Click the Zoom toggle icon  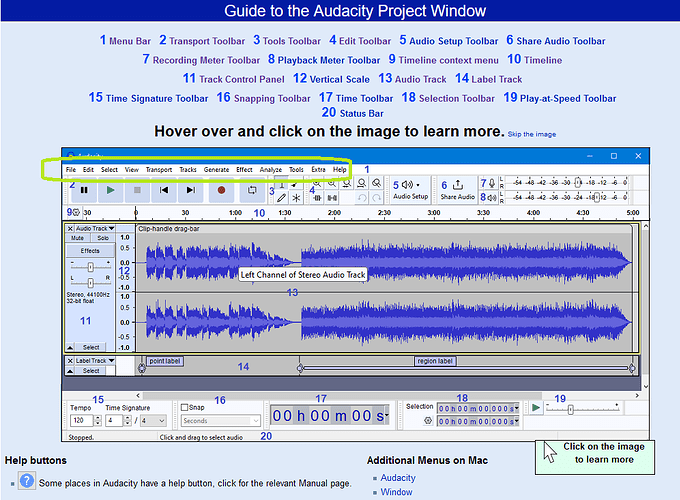tap(376, 184)
